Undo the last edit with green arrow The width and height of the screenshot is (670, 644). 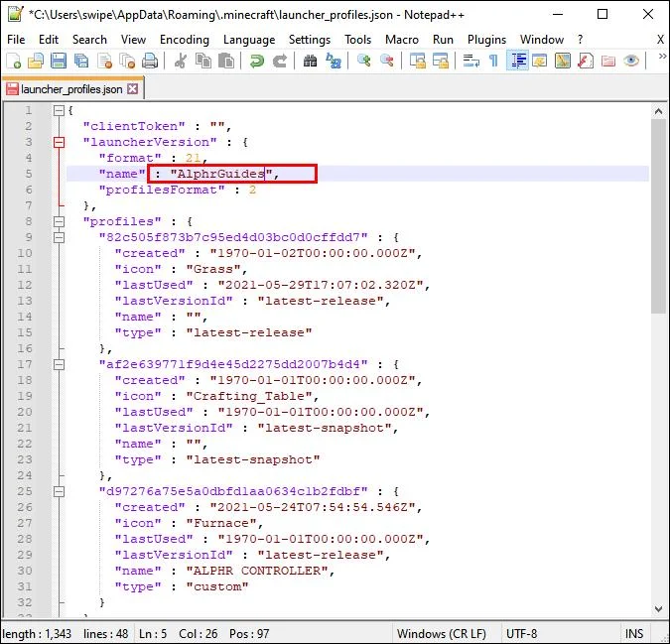(x=257, y=61)
